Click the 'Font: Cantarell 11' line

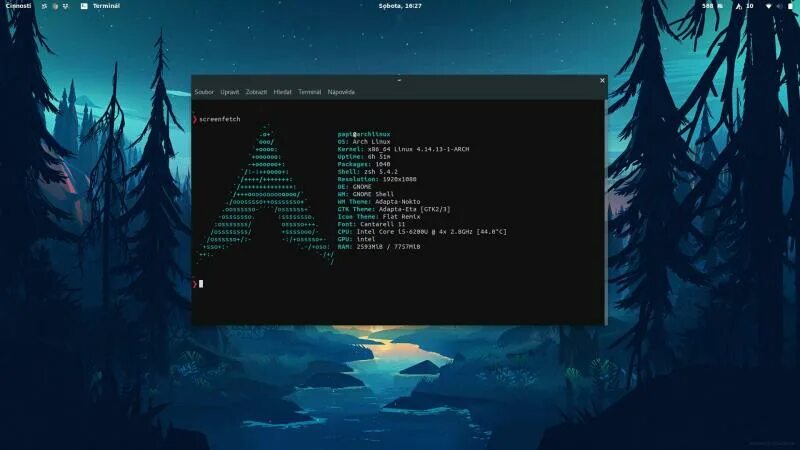[x=371, y=224]
